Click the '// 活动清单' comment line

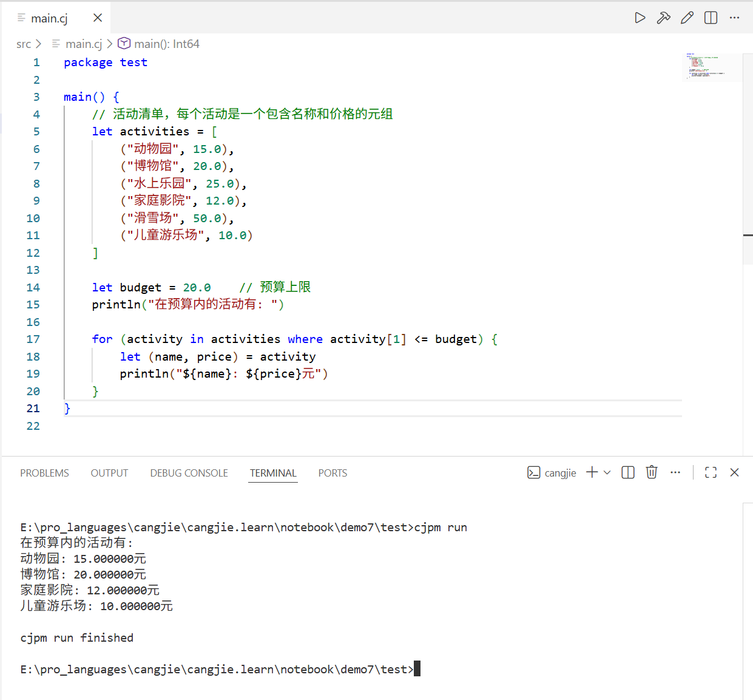coord(243,114)
